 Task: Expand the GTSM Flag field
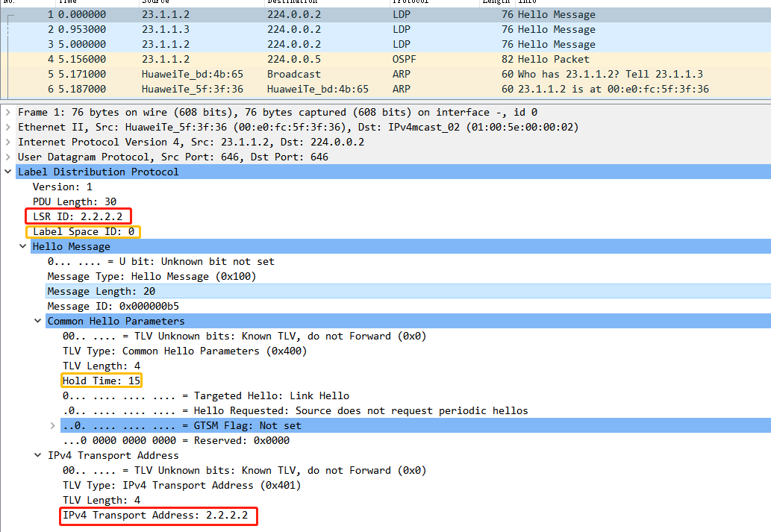click(52, 425)
